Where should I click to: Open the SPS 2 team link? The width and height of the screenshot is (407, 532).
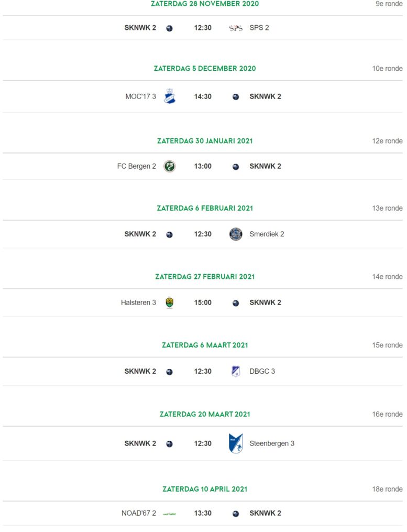coord(259,28)
